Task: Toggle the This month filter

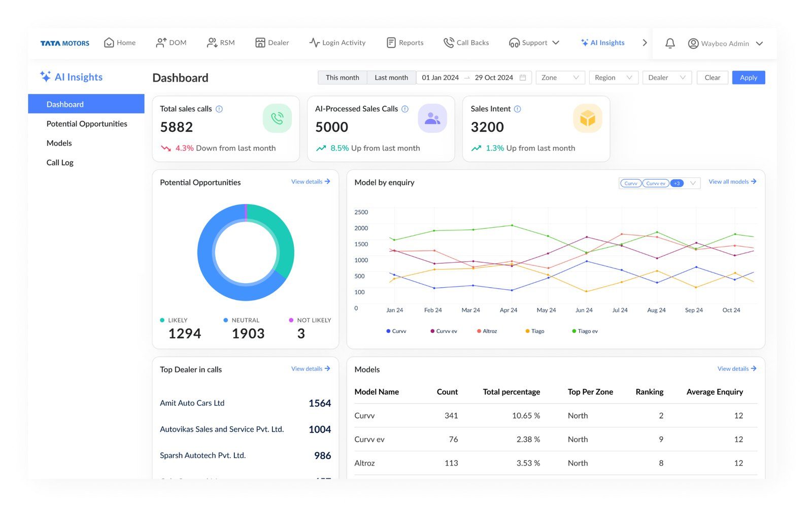Action: (x=342, y=78)
